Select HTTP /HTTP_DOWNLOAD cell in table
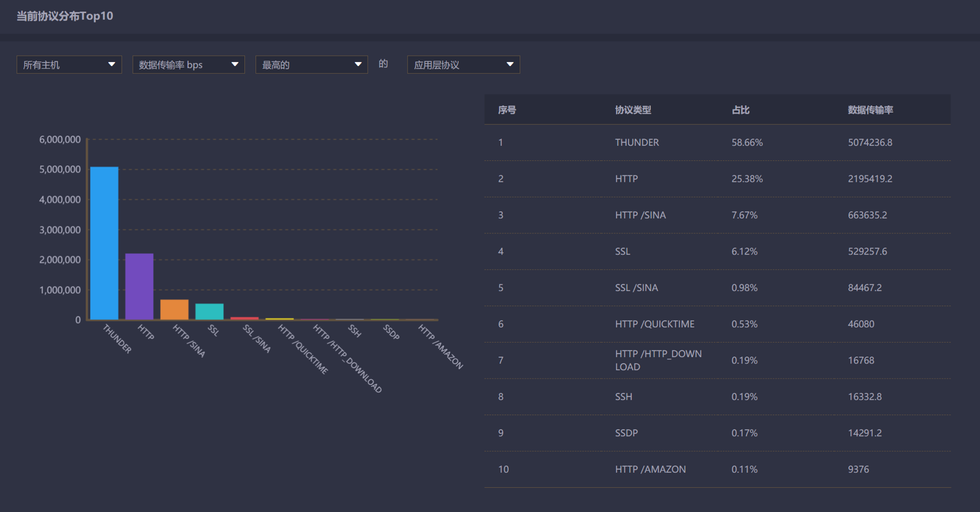 [659, 360]
